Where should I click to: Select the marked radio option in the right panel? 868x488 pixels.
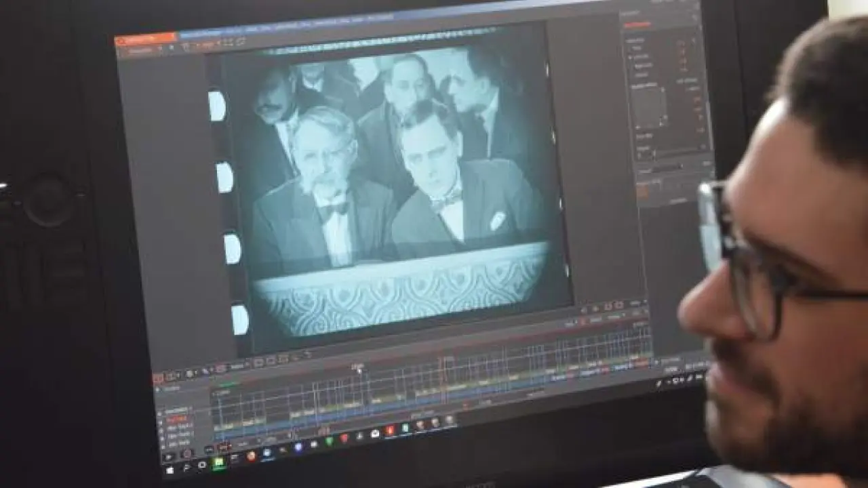tap(629, 57)
